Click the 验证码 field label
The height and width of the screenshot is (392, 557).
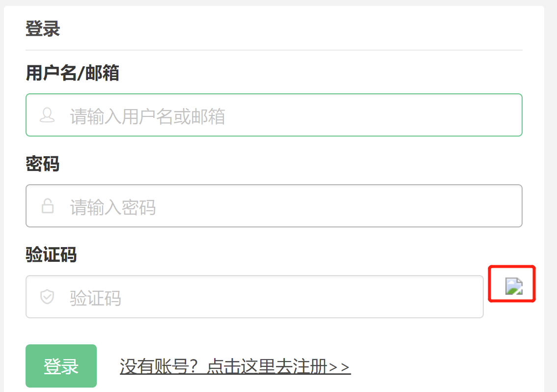pos(51,255)
